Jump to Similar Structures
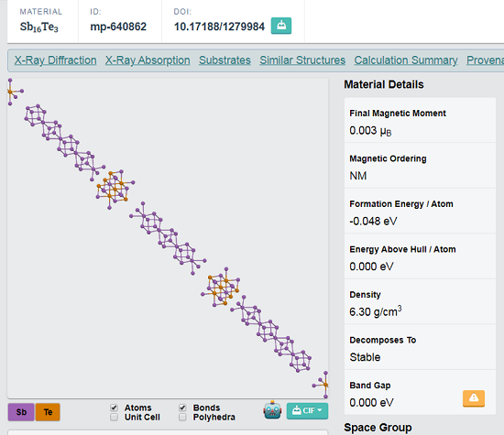Image resolution: width=504 pixels, height=435 pixels. [x=302, y=60]
